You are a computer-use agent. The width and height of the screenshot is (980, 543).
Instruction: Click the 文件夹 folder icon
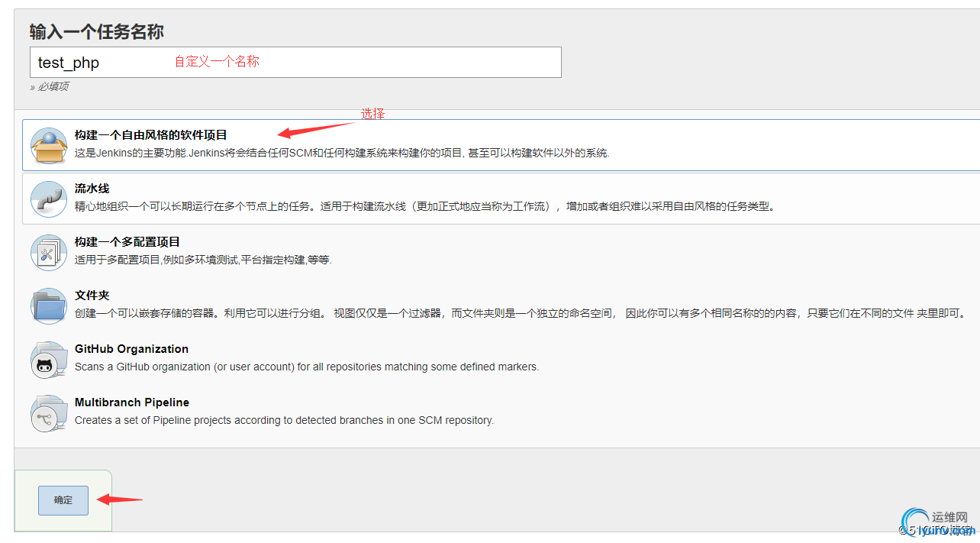pyautogui.click(x=49, y=305)
